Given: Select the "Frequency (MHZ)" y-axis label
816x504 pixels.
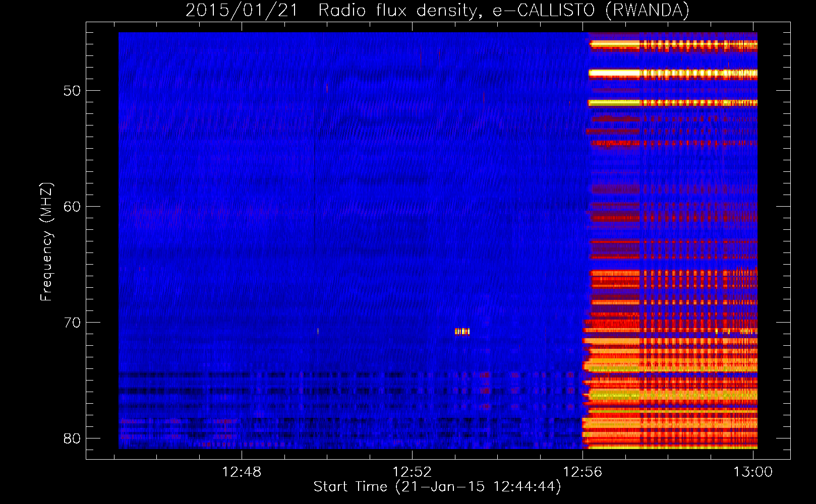Looking at the screenshot, I should tap(46, 242).
